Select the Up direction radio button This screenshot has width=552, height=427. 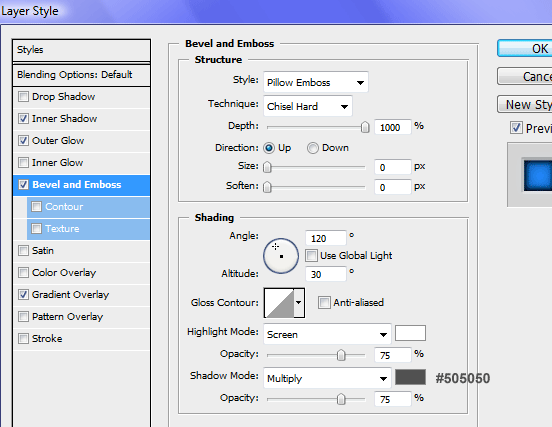(x=269, y=148)
